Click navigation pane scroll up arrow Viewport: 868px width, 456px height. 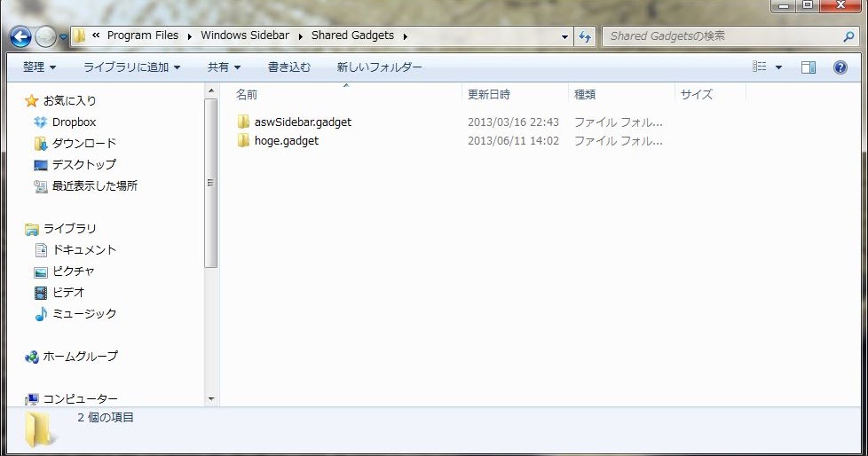tap(211, 90)
